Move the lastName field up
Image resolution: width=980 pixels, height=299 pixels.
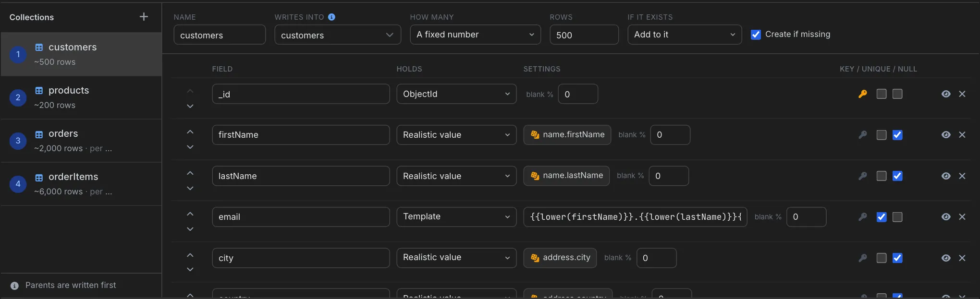click(x=190, y=173)
